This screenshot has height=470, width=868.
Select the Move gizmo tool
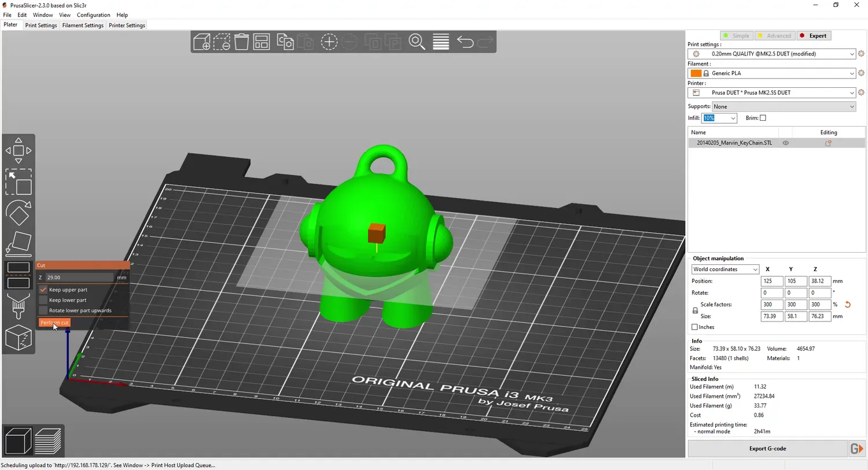tap(19, 151)
